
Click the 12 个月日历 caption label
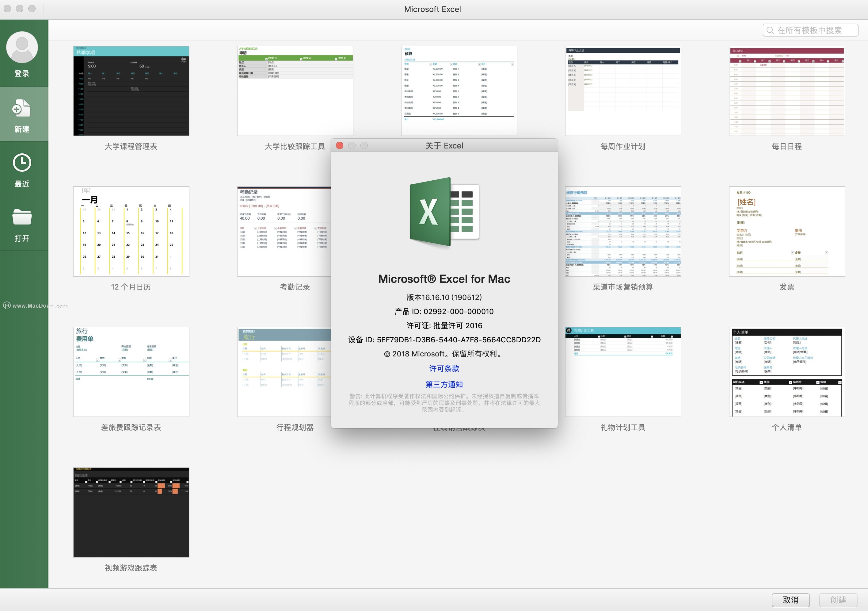click(131, 287)
